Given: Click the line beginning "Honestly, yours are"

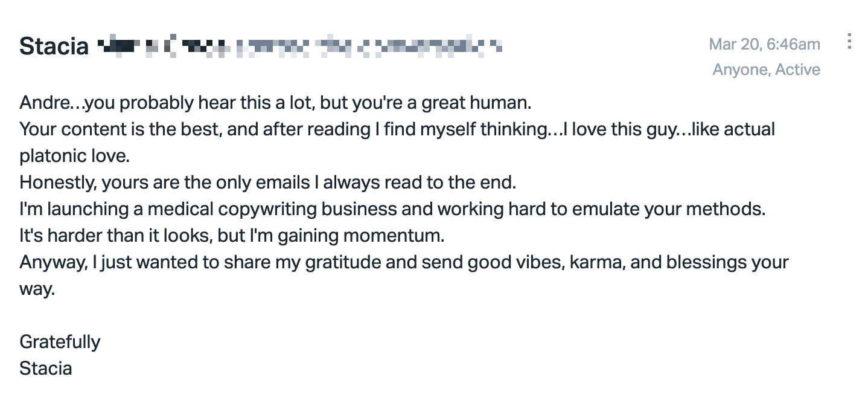Looking at the screenshot, I should (x=268, y=182).
